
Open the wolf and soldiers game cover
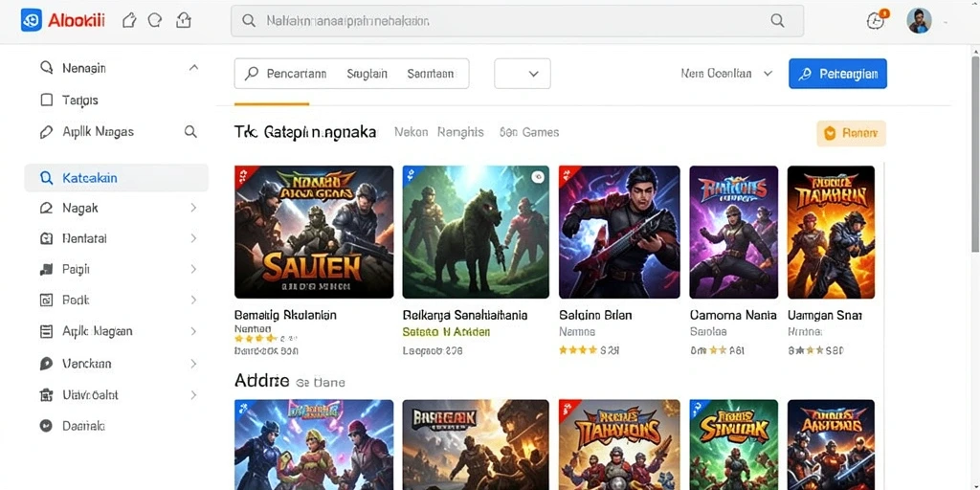[476, 232]
